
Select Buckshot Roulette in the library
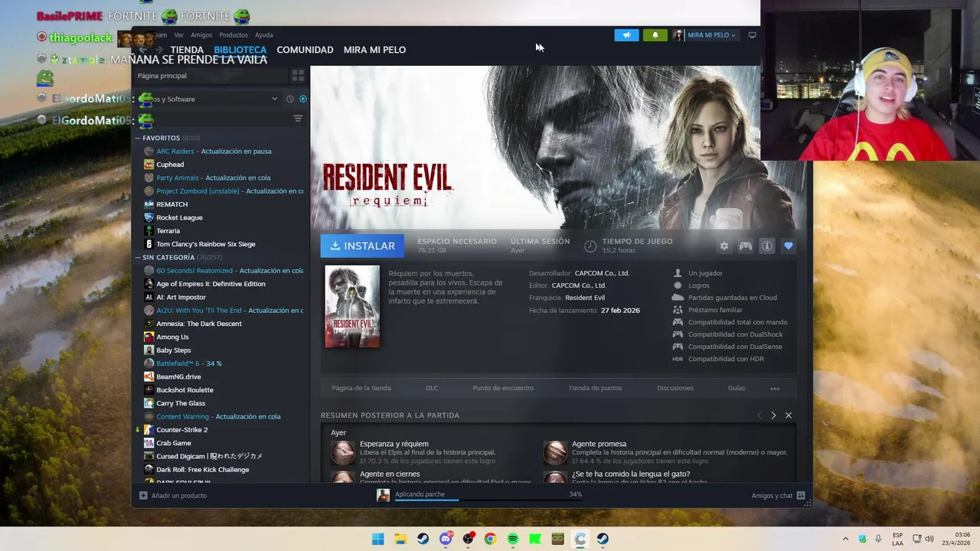[185, 390]
